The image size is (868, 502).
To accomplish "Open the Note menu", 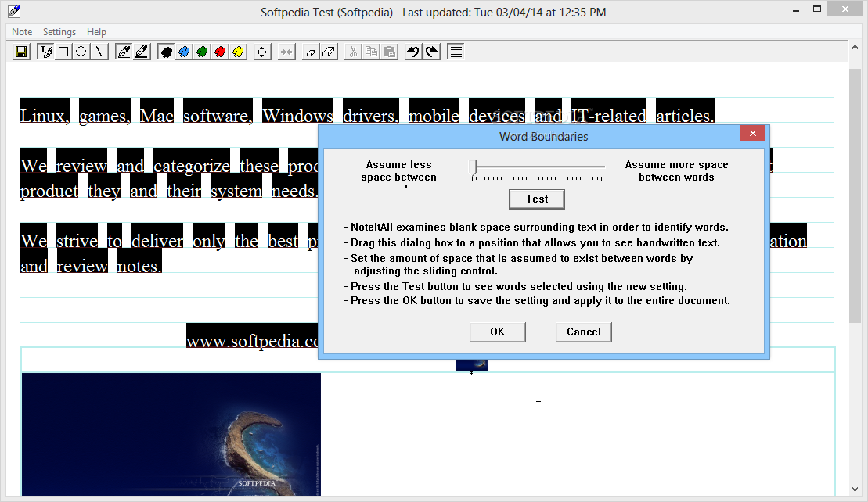I will coord(22,32).
